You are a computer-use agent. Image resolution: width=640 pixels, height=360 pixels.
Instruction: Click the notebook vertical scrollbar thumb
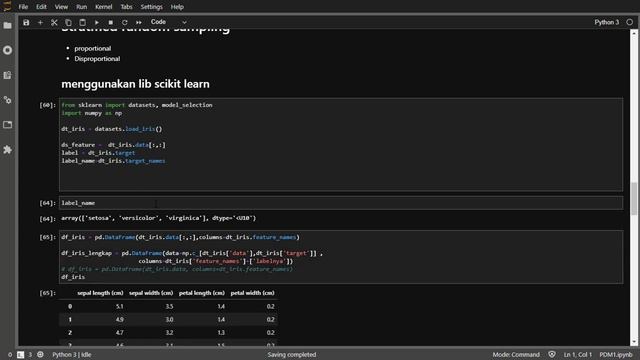pyautogui.click(x=633, y=198)
